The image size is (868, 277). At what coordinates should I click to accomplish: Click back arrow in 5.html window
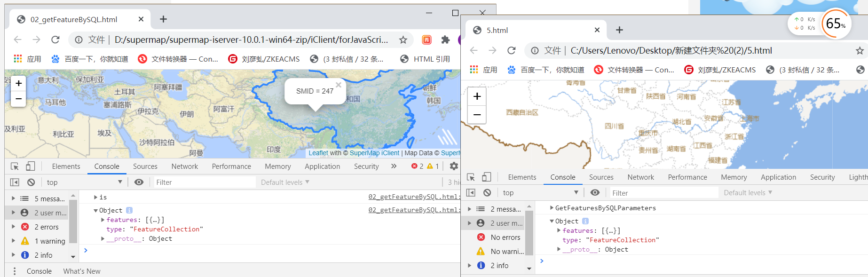click(x=474, y=50)
